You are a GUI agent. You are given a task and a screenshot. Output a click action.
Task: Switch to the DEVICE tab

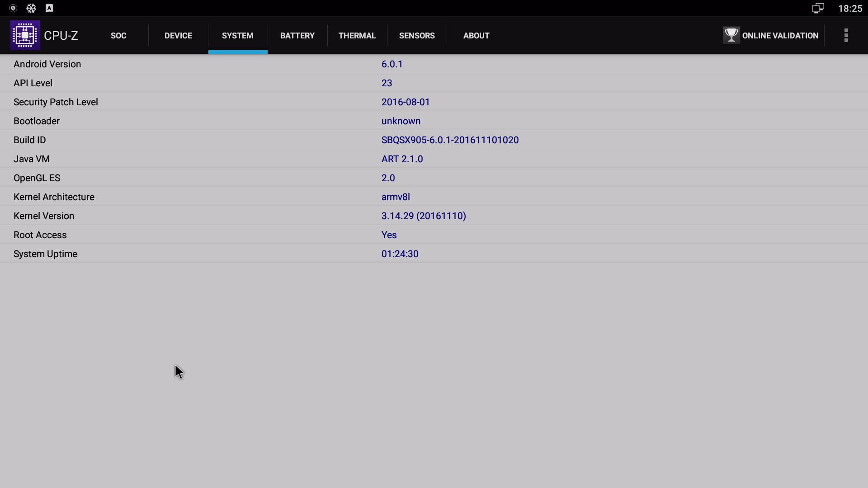point(178,36)
